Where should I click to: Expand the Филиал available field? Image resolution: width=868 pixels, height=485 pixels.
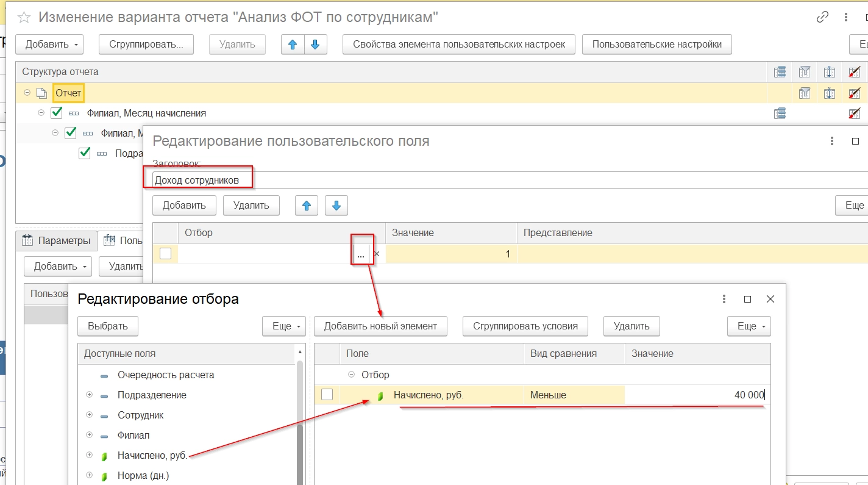click(x=90, y=435)
